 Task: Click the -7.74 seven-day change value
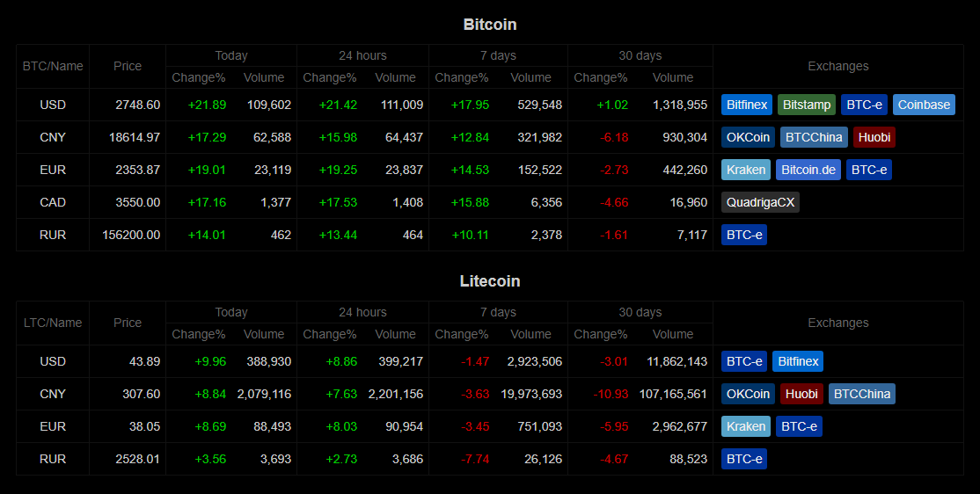coord(475,459)
